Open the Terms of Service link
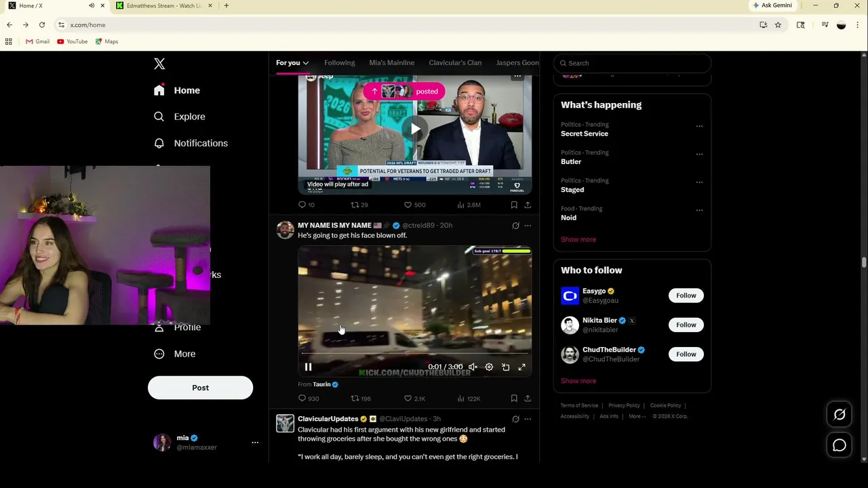Image resolution: width=868 pixels, height=488 pixels. (579, 405)
